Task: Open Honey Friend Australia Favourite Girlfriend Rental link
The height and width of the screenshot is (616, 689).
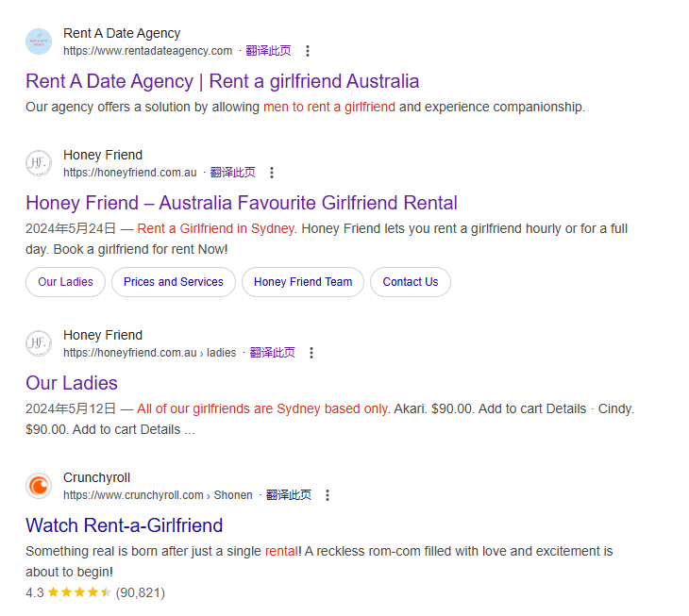Action: pos(242,203)
